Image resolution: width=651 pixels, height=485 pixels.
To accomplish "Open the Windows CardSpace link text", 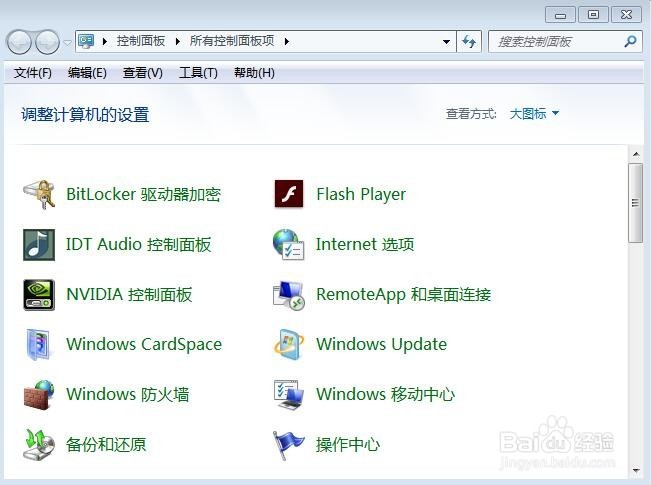I will [x=144, y=344].
